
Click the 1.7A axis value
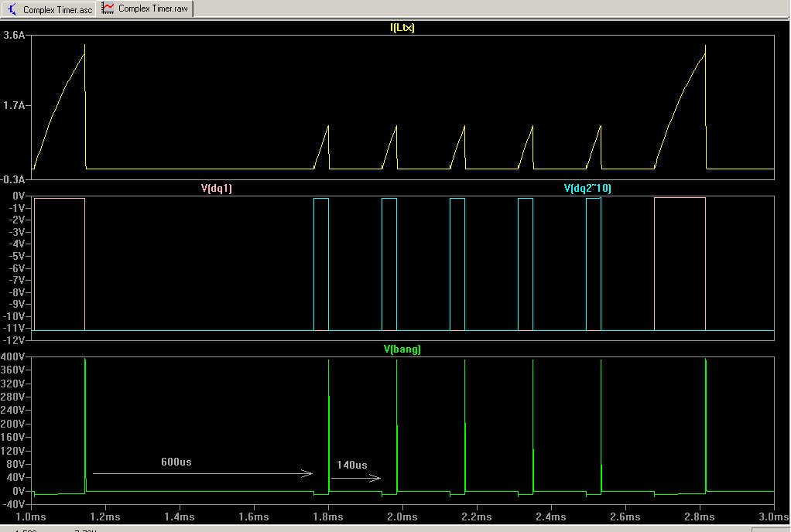click(x=14, y=106)
